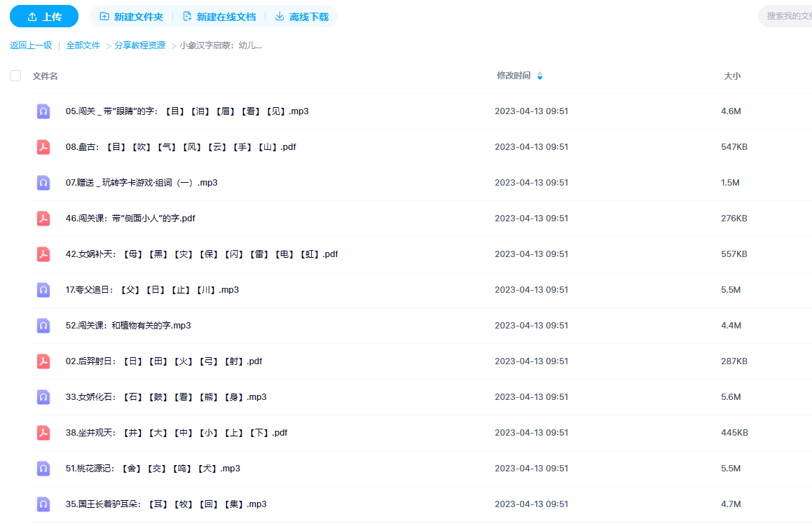Click PDF icon of 38.坐井观天 file
The width and height of the screenshot is (812, 526).
coord(43,433)
